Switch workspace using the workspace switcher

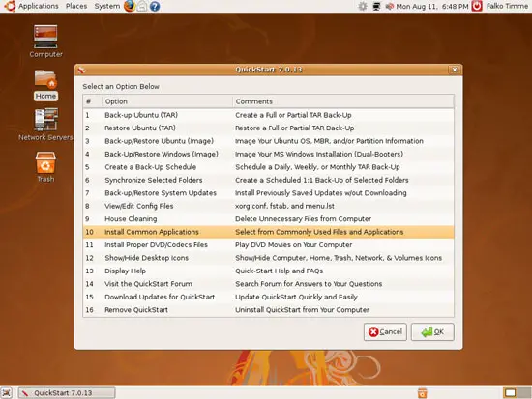point(517,393)
